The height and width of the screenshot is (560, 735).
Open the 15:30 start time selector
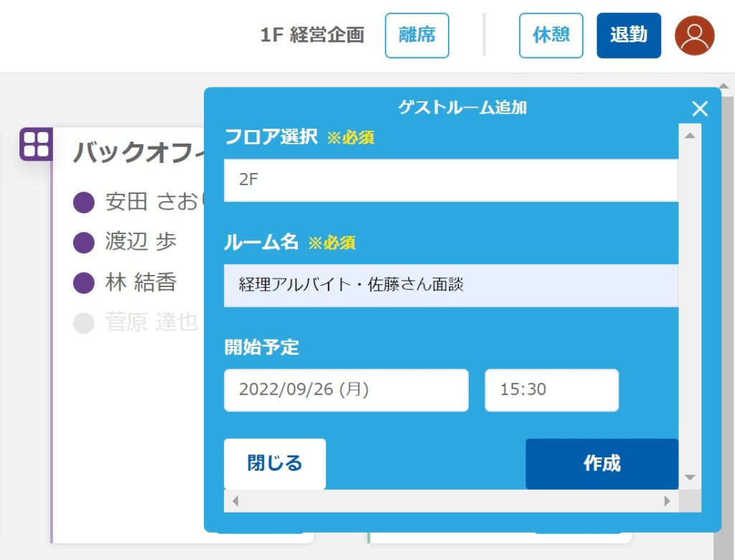551,390
